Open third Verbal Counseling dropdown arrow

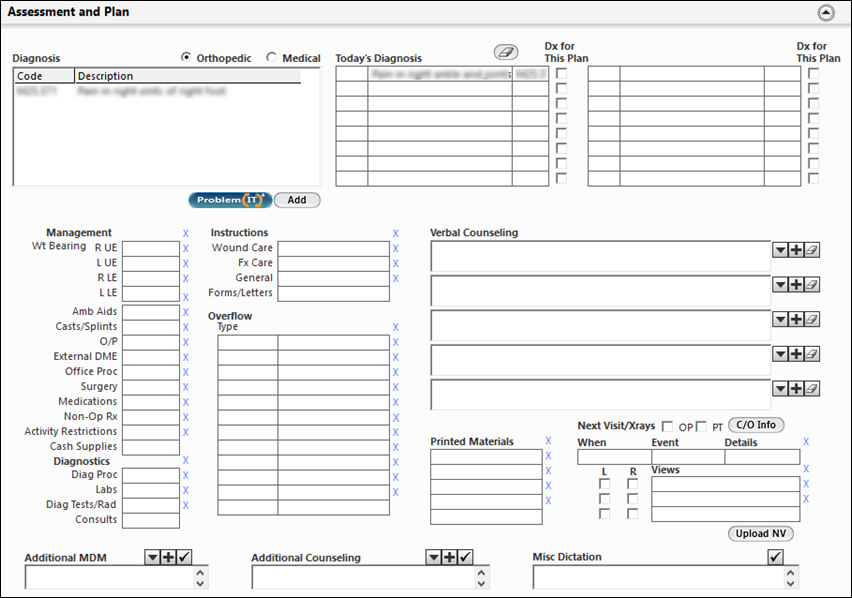(x=780, y=319)
